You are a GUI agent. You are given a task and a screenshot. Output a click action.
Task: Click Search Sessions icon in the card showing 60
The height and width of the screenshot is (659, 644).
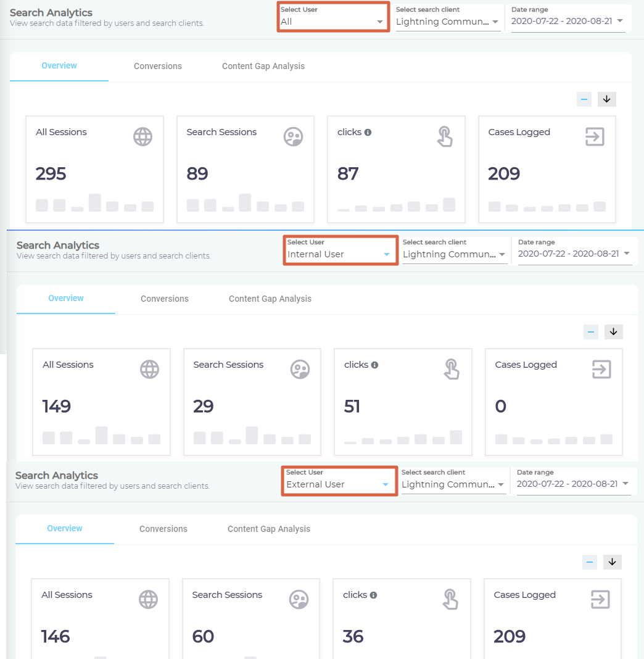(299, 600)
